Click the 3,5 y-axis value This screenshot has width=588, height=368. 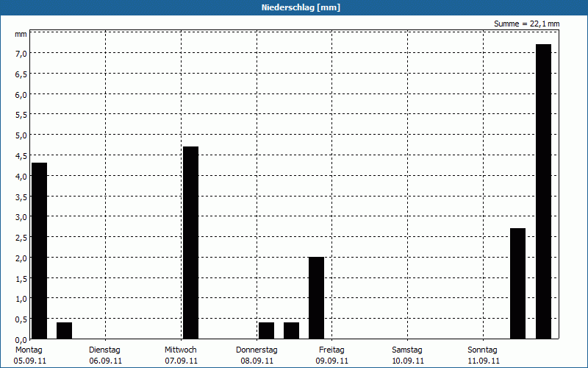coord(21,197)
